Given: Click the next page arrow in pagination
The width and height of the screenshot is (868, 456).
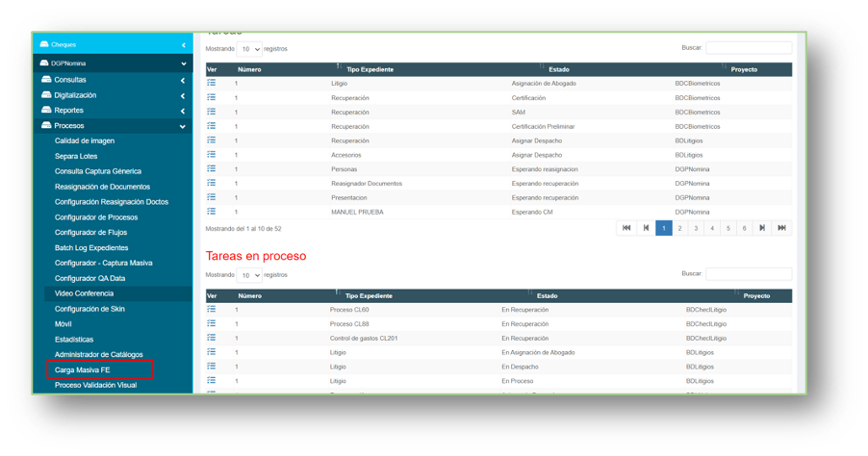Looking at the screenshot, I should 762,228.
